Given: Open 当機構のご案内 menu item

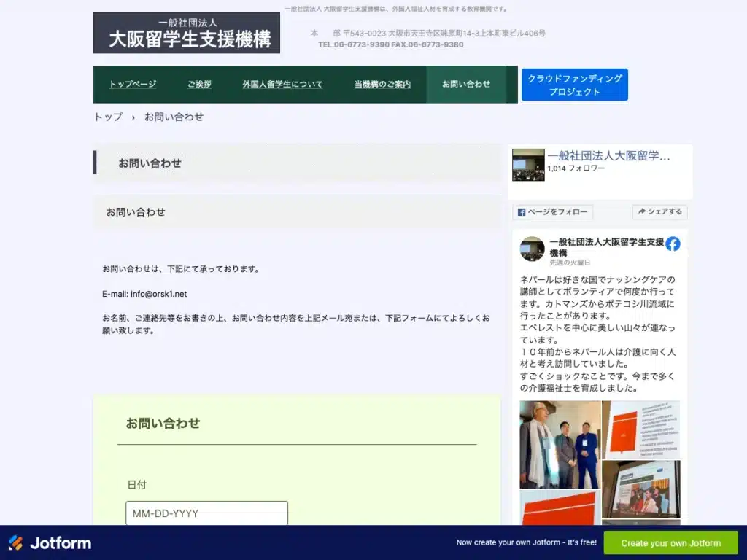Looking at the screenshot, I should (382, 85).
